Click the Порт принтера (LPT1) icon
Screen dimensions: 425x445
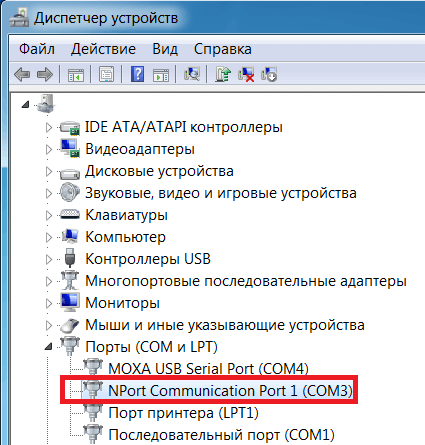coord(92,412)
